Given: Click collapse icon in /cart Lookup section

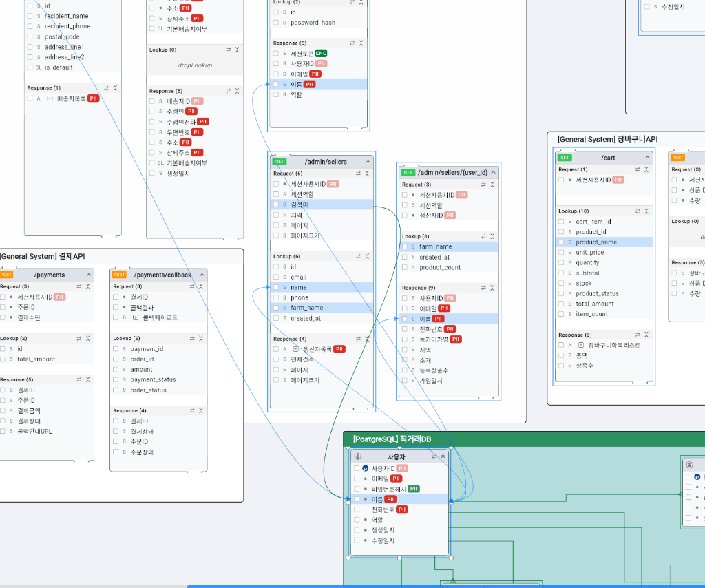Looking at the screenshot, I should click(646, 211).
